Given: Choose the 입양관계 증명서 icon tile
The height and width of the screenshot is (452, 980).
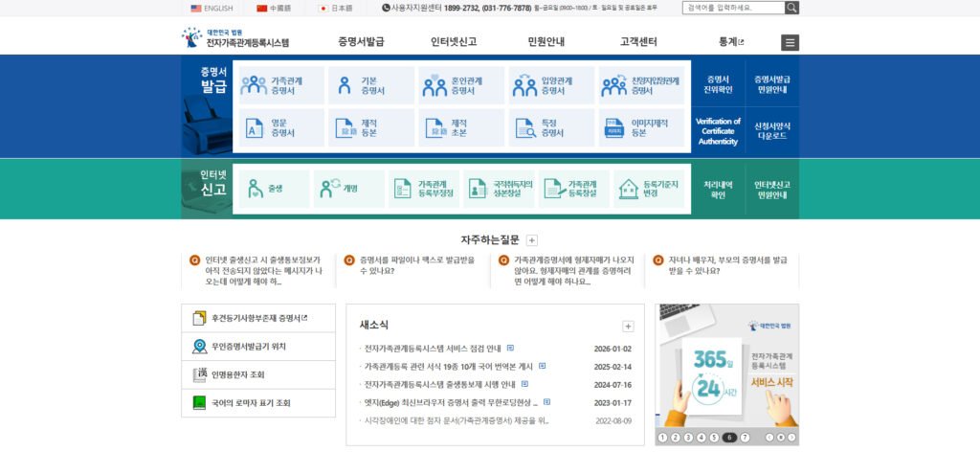Looking at the screenshot, I should pyautogui.click(x=551, y=85).
